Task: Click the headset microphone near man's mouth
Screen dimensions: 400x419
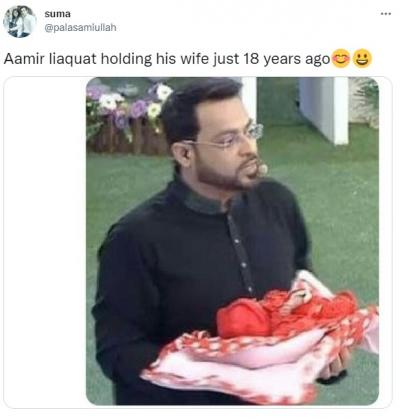Action: pos(262,169)
